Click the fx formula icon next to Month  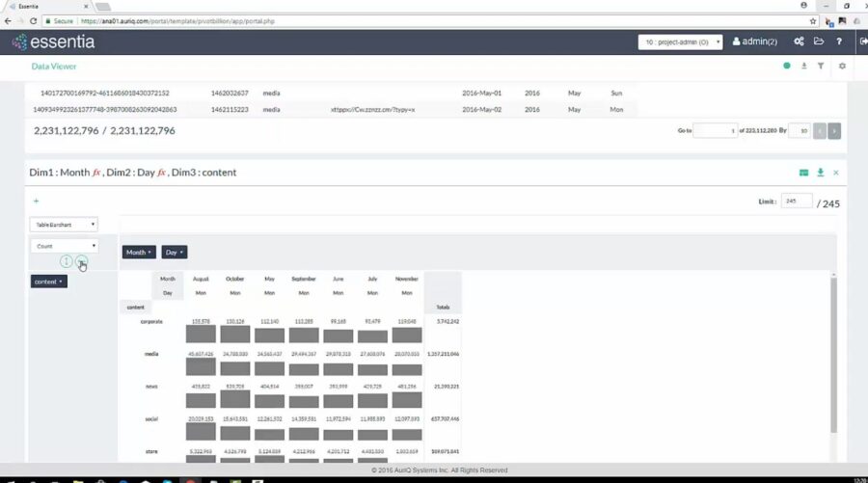tap(96, 173)
